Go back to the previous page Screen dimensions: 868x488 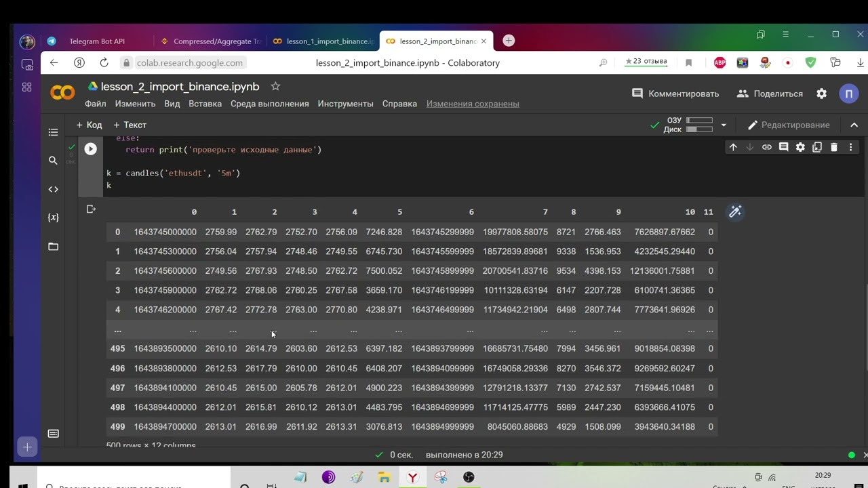coord(54,62)
